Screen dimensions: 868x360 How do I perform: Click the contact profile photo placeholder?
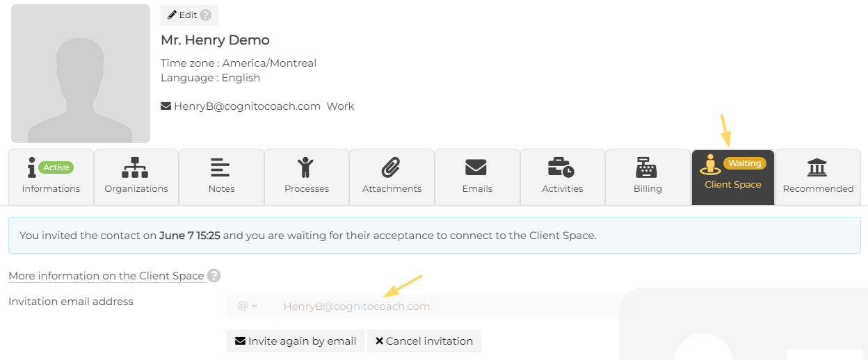81,74
